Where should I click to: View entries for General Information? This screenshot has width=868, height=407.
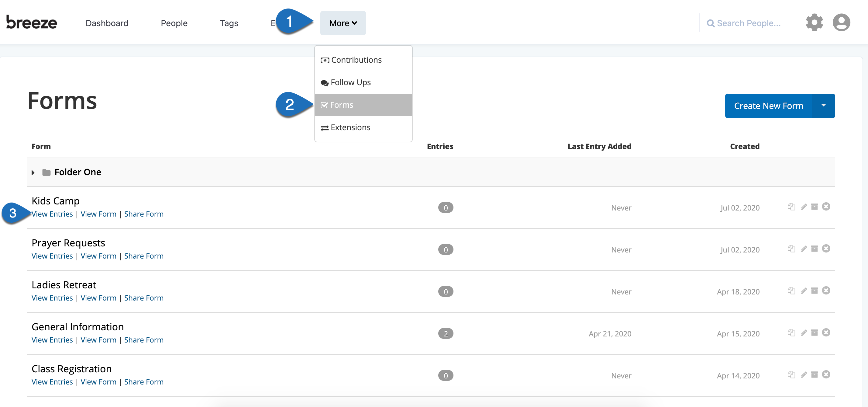click(52, 340)
